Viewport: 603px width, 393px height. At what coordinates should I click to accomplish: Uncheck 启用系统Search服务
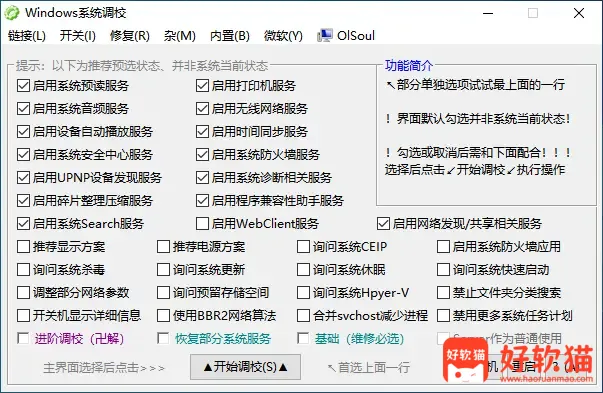(x=23, y=223)
